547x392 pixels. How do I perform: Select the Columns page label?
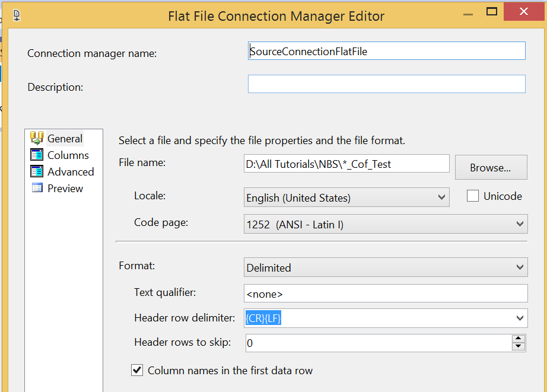click(68, 155)
